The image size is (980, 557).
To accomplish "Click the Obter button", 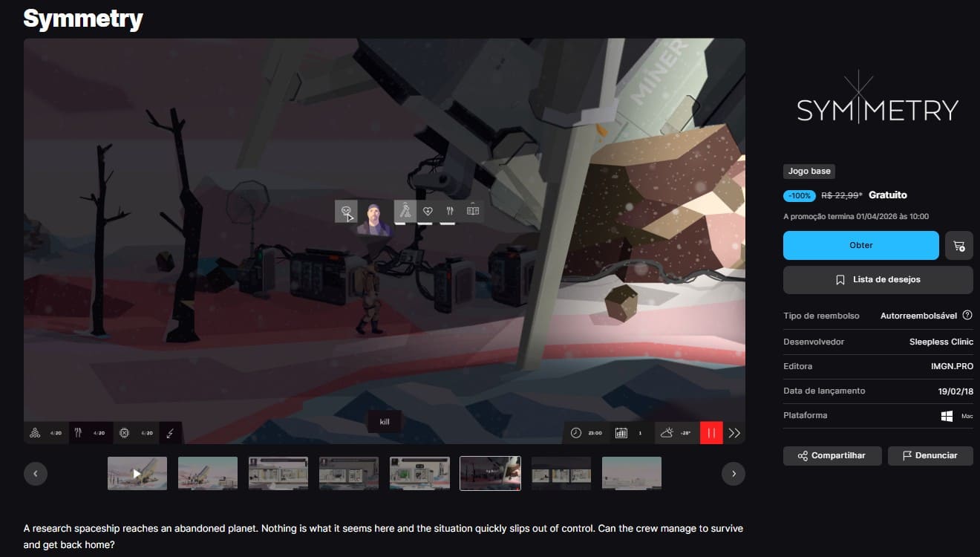I will pyautogui.click(x=860, y=246).
